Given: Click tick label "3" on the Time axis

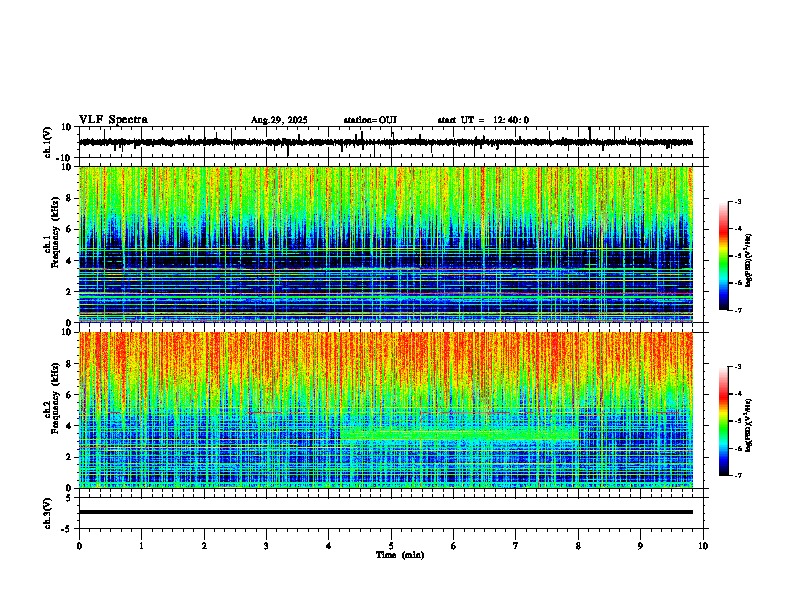Looking at the screenshot, I should click(266, 546).
